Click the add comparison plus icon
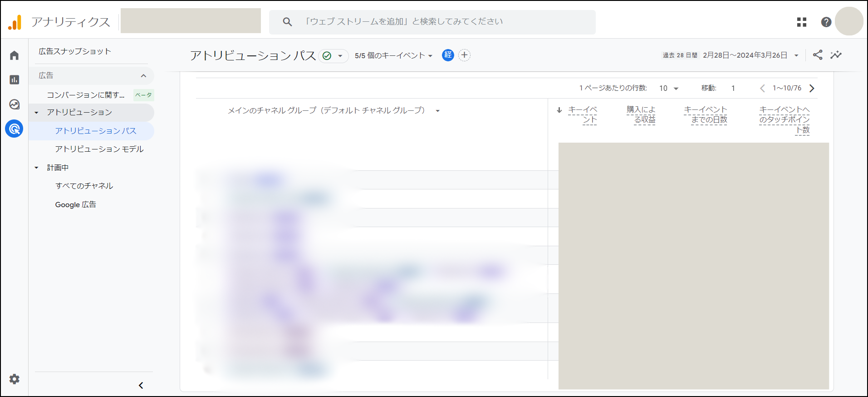The height and width of the screenshot is (397, 868). [x=464, y=55]
